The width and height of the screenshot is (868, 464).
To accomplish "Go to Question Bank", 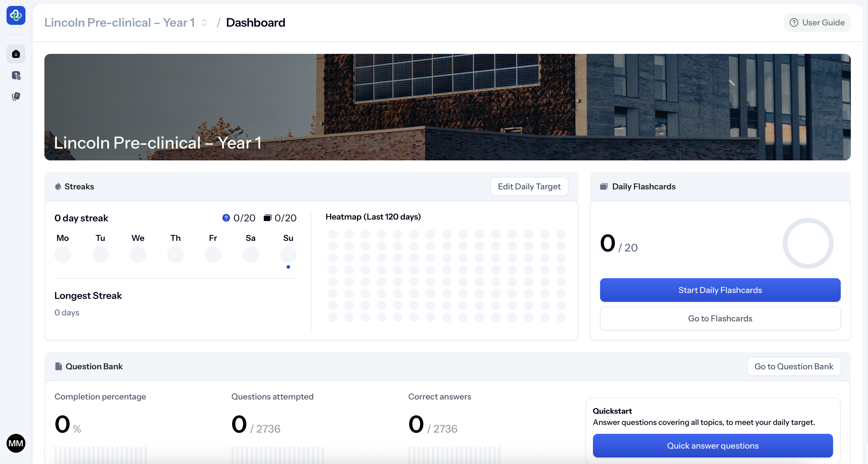I will pyautogui.click(x=793, y=366).
